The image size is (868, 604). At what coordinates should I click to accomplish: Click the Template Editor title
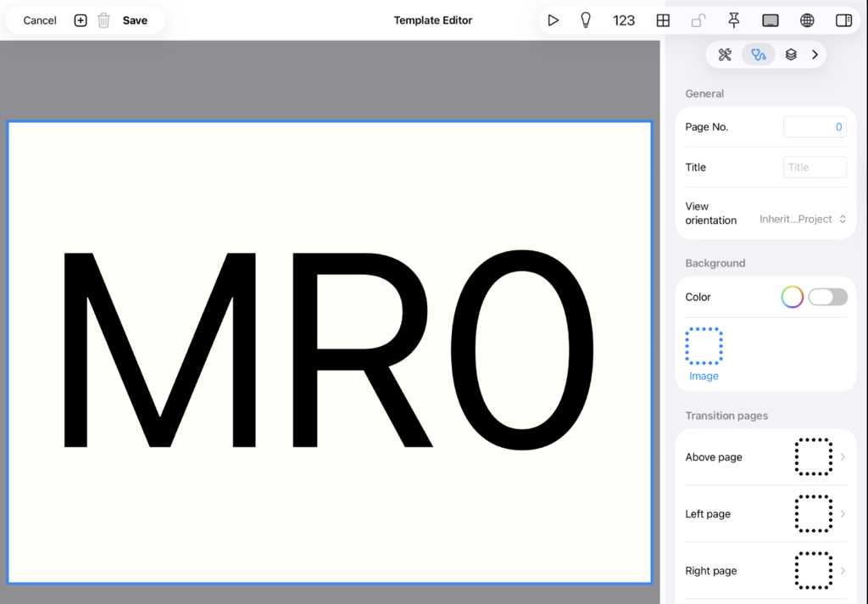433,20
